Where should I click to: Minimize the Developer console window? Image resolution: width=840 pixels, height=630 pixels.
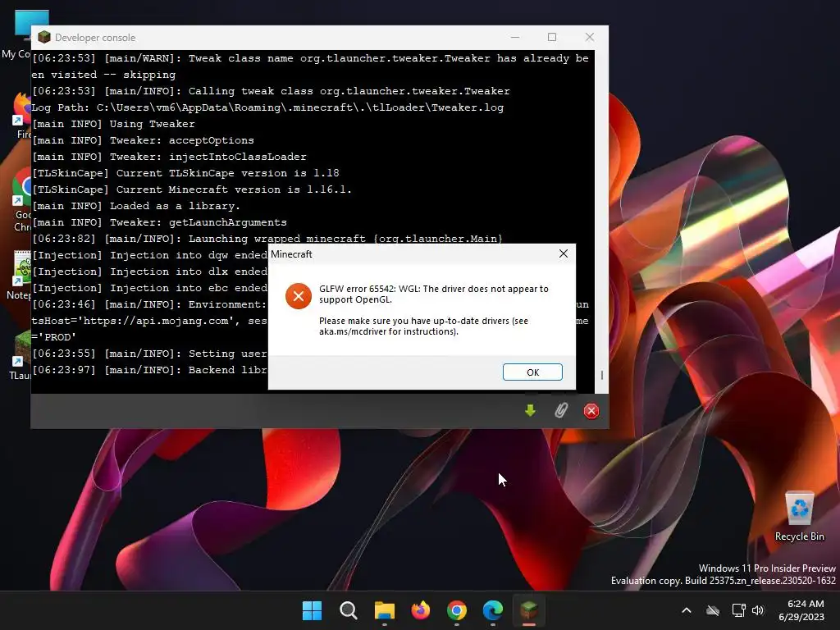(515, 37)
